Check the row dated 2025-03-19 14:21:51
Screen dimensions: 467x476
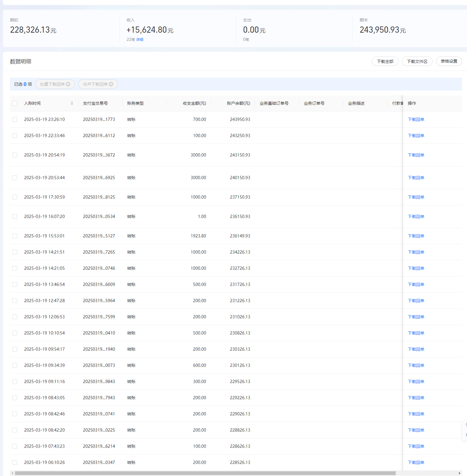coord(15,252)
